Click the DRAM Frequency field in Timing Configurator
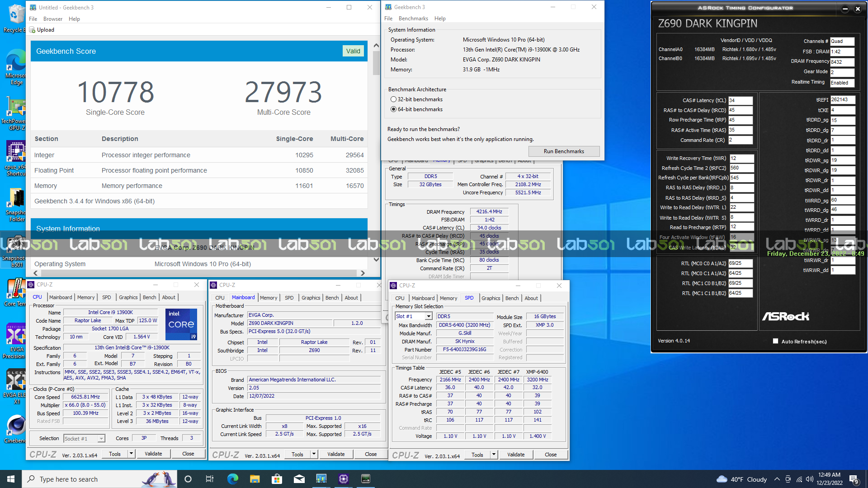 tap(842, 62)
